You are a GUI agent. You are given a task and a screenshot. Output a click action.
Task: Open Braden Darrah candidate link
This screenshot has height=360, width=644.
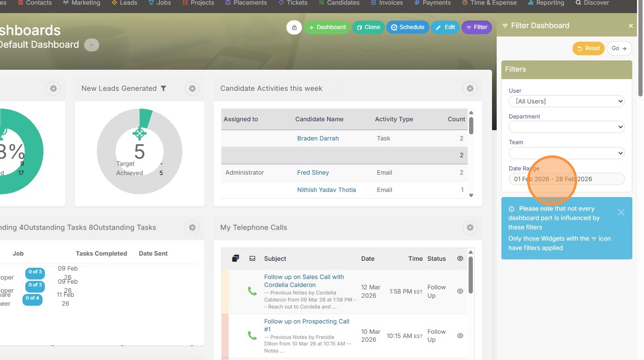click(318, 139)
